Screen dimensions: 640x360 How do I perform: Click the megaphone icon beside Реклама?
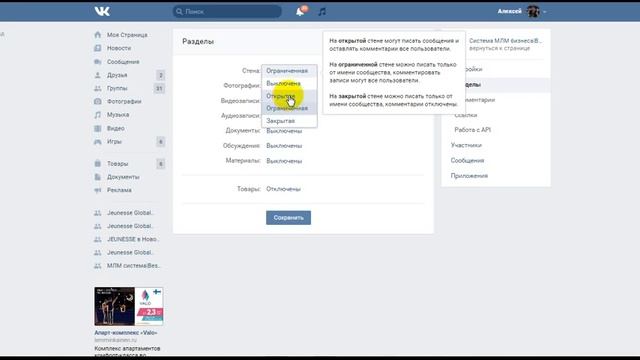98,190
